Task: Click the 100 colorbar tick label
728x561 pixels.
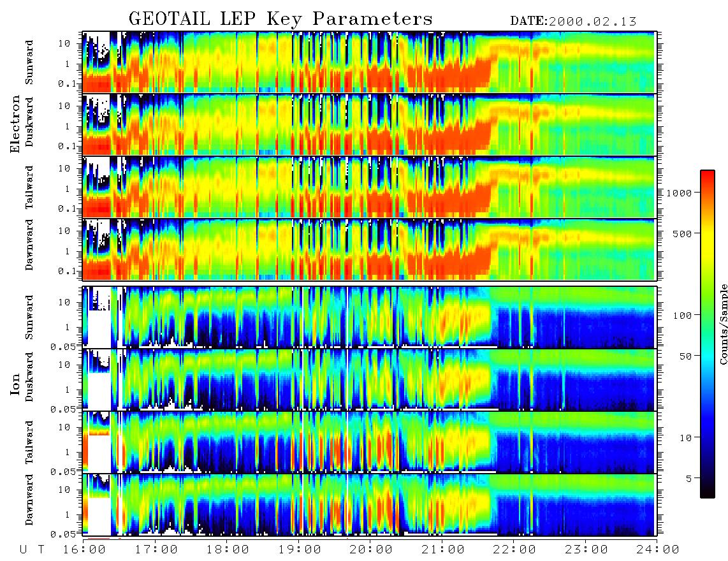Action: (x=682, y=316)
